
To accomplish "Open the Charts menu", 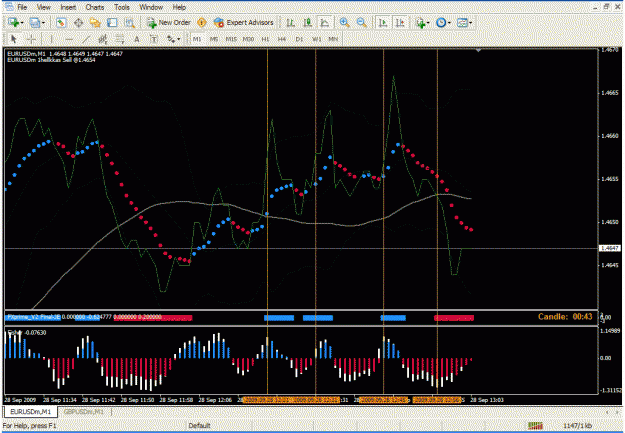I will (94, 7).
